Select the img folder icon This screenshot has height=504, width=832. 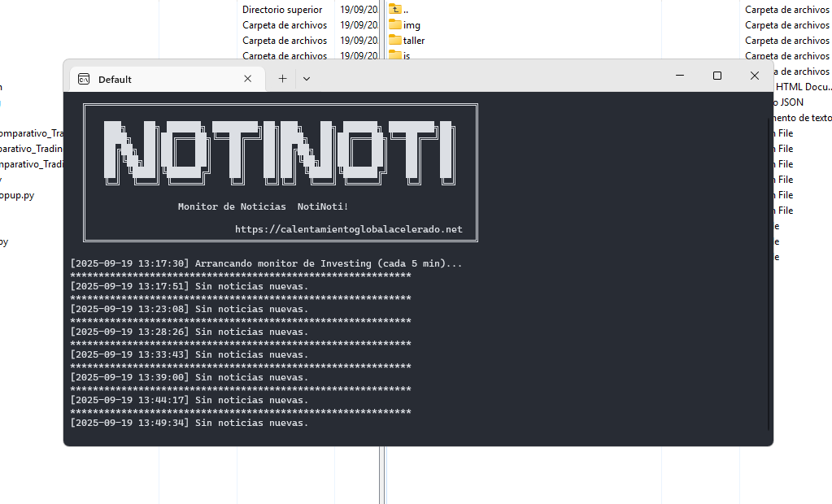(x=395, y=25)
